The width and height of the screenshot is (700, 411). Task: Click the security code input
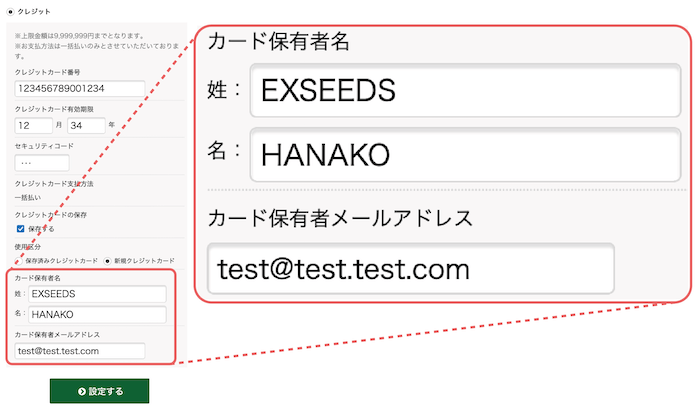[x=42, y=163]
